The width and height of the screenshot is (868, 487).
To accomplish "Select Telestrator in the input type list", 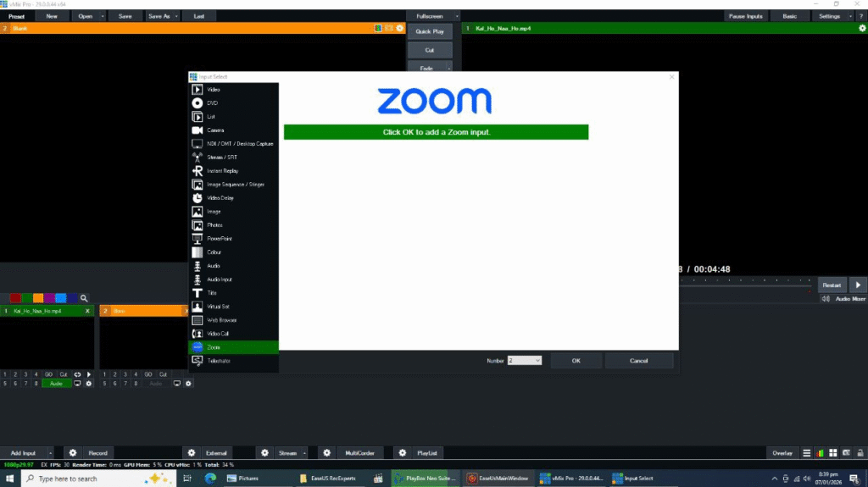I will click(219, 361).
